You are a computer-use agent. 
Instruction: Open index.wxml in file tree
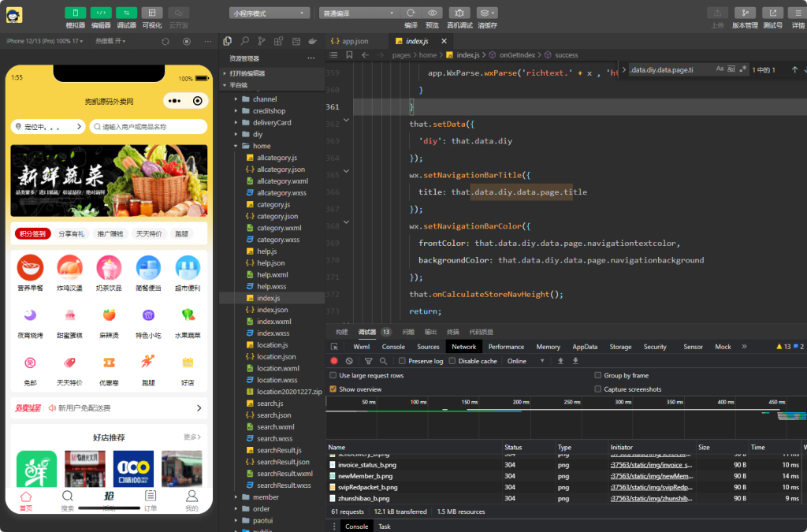pos(273,322)
